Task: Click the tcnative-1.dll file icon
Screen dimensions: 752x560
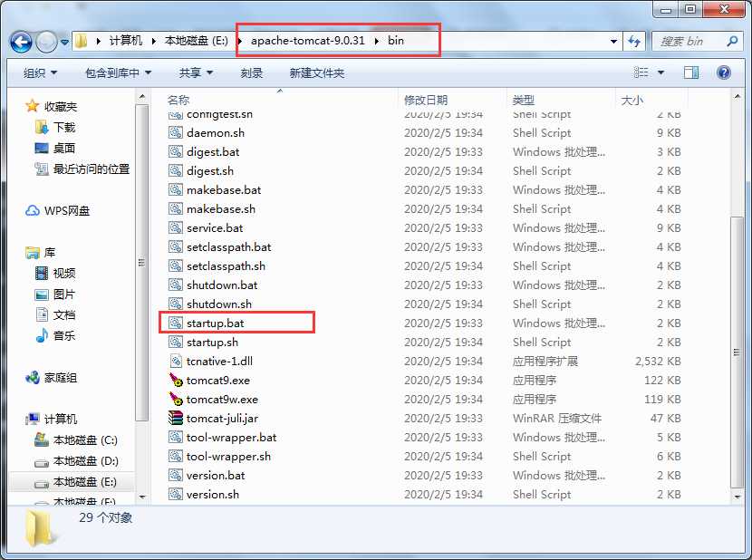Action: click(x=176, y=361)
